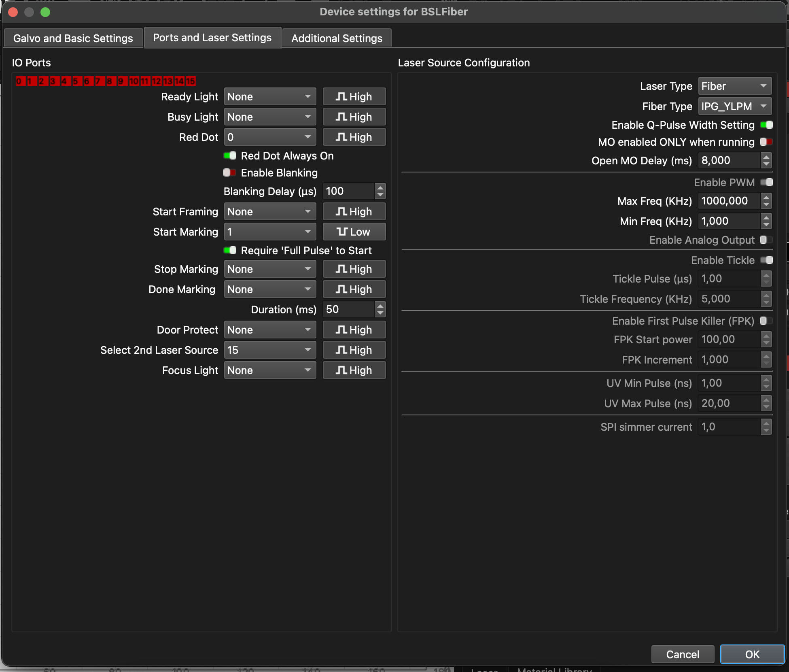
Task: Disable Red Dot Always On switch
Action: click(x=230, y=156)
